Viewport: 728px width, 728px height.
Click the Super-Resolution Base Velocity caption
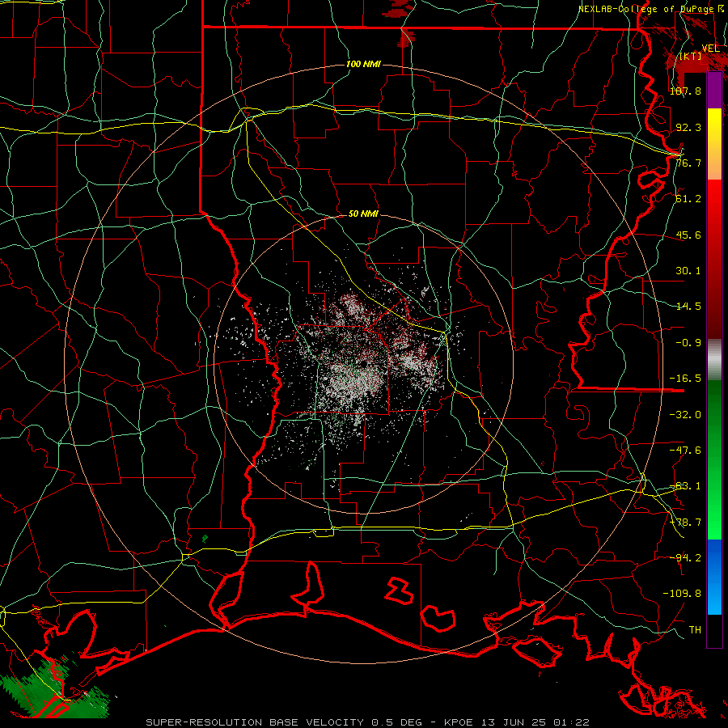click(x=367, y=722)
